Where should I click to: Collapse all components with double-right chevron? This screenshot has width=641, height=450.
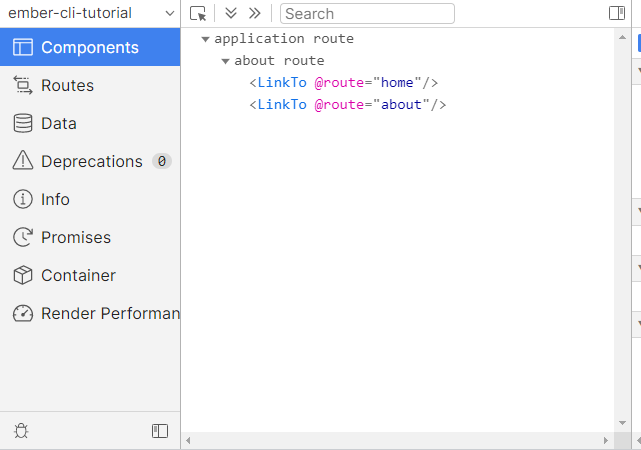(255, 13)
